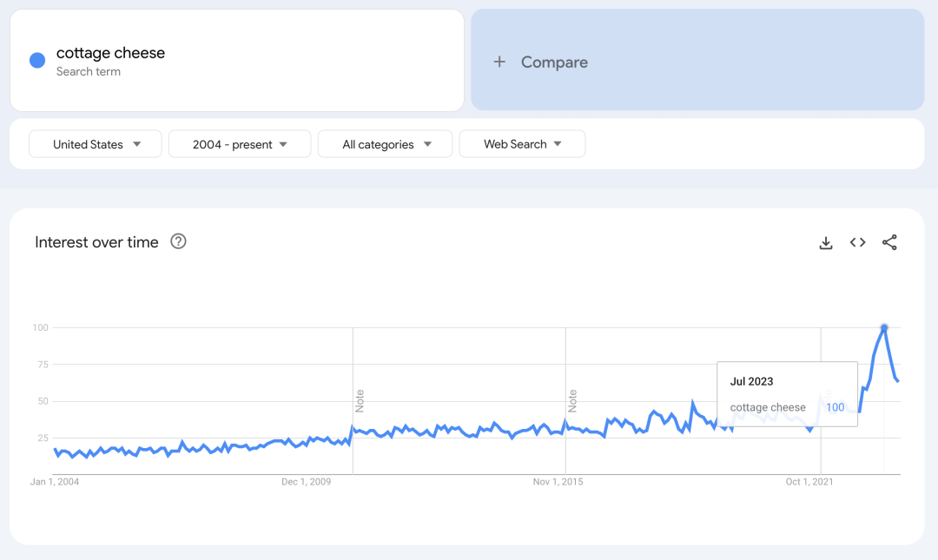
Task: Expand the Web Search type dropdown
Action: tap(522, 144)
